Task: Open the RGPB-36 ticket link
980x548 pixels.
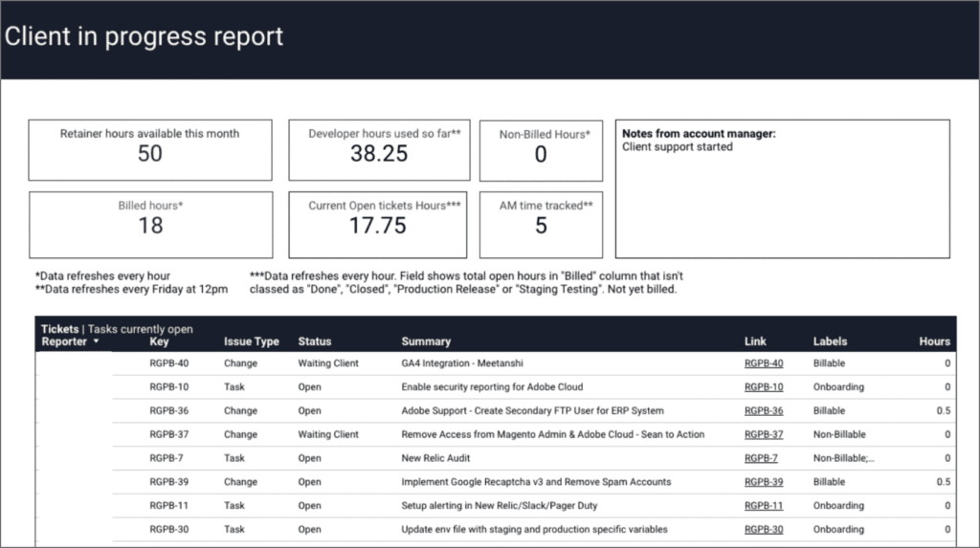Action: (763, 411)
